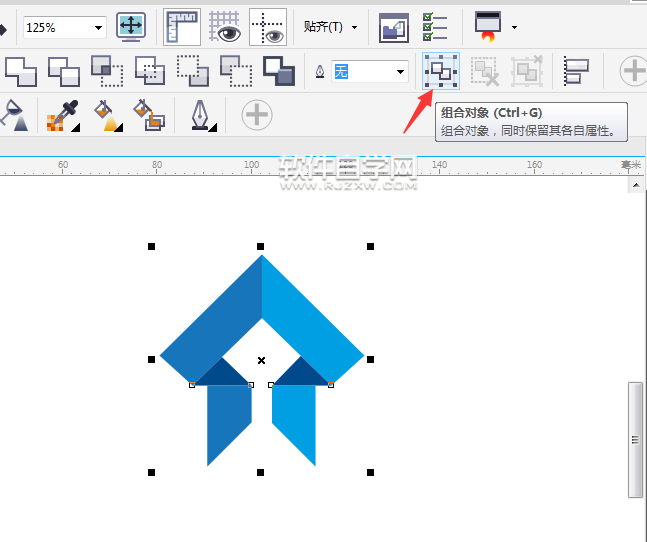Click the bottom-center selection handle

coord(260,472)
